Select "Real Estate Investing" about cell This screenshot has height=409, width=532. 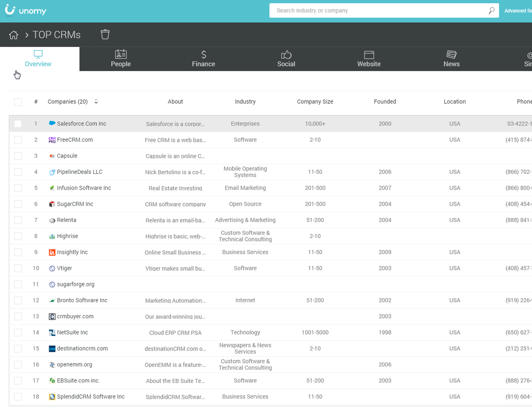coord(176,188)
